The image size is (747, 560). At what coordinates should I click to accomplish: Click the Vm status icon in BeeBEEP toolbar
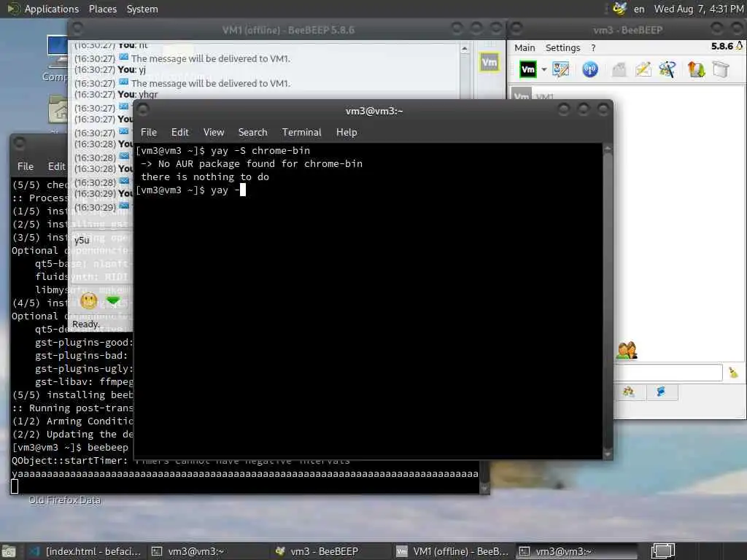pos(528,69)
